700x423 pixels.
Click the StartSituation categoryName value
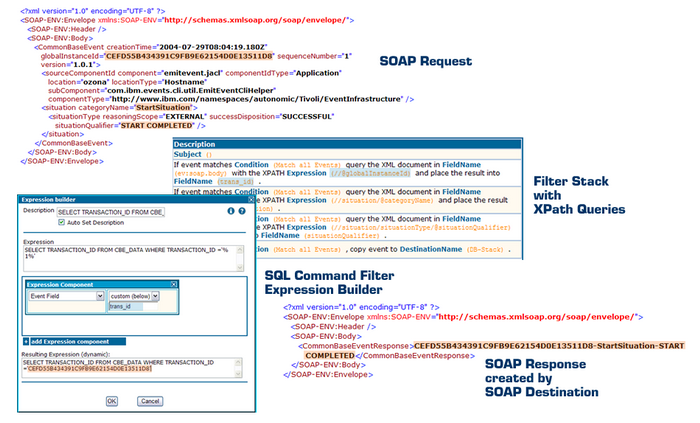click(163, 108)
